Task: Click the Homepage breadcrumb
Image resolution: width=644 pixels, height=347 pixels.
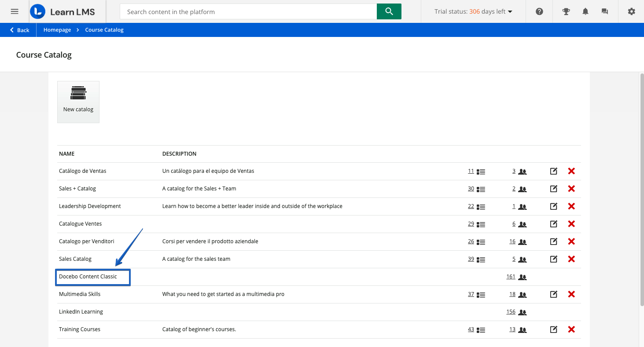Action: (57, 30)
